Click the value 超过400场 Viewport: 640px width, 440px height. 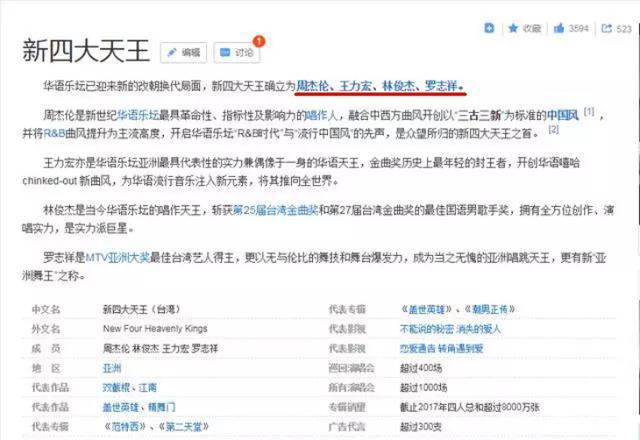tap(421, 368)
